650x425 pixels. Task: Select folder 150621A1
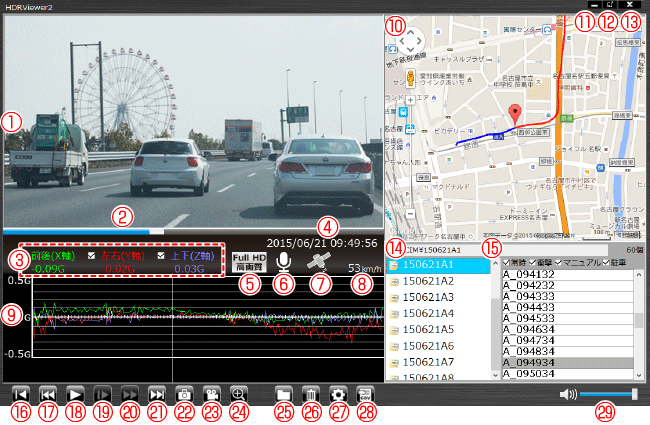(x=438, y=265)
